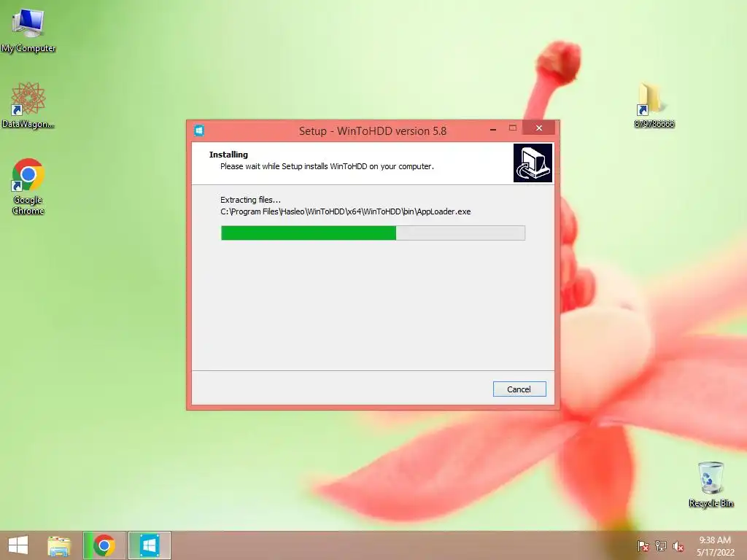This screenshot has height=560, width=747.
Task: Open the Action Center flag icon
Action: click(x=643, y=546)
